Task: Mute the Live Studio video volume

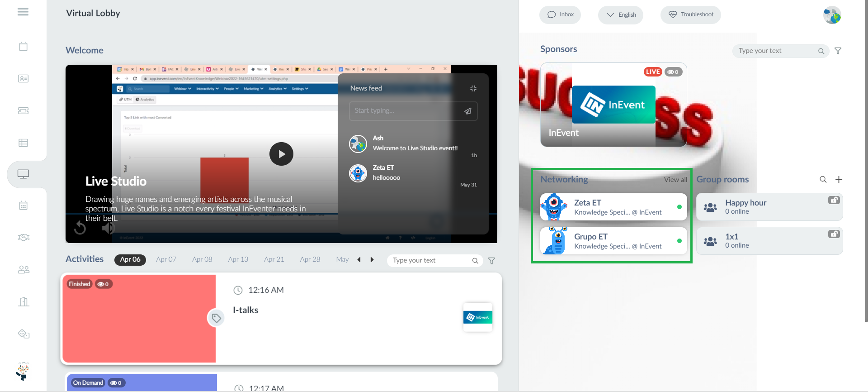Action: [x=108, y=228]
